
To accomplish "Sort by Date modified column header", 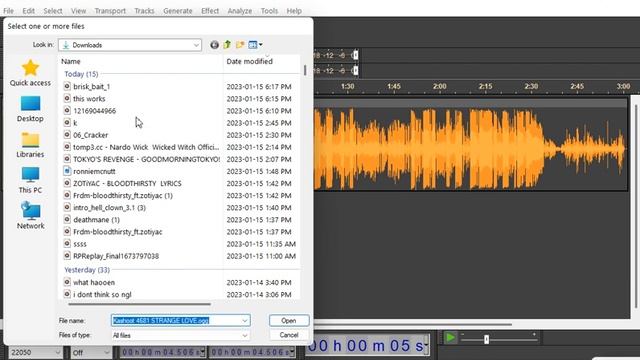I will coord(261,61).
